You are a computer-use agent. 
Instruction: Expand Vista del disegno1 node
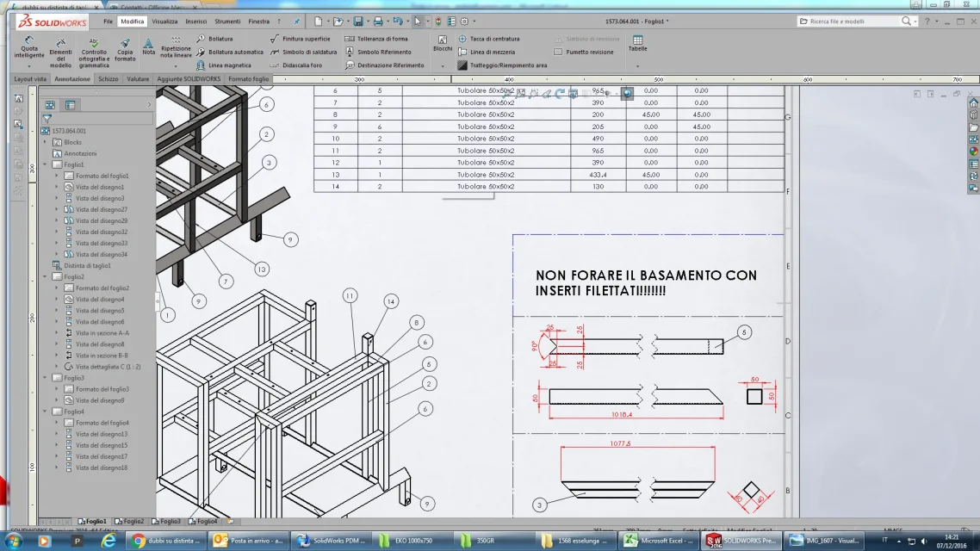click(56, 187)
